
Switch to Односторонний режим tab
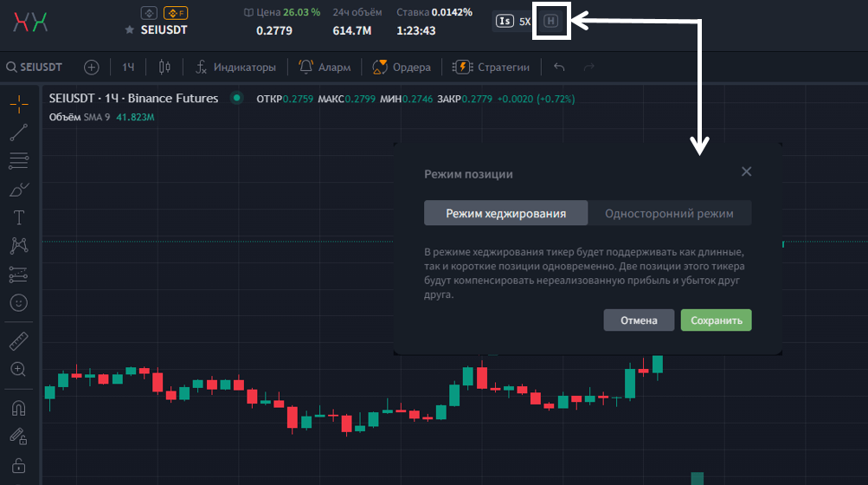tap(669, 213)
